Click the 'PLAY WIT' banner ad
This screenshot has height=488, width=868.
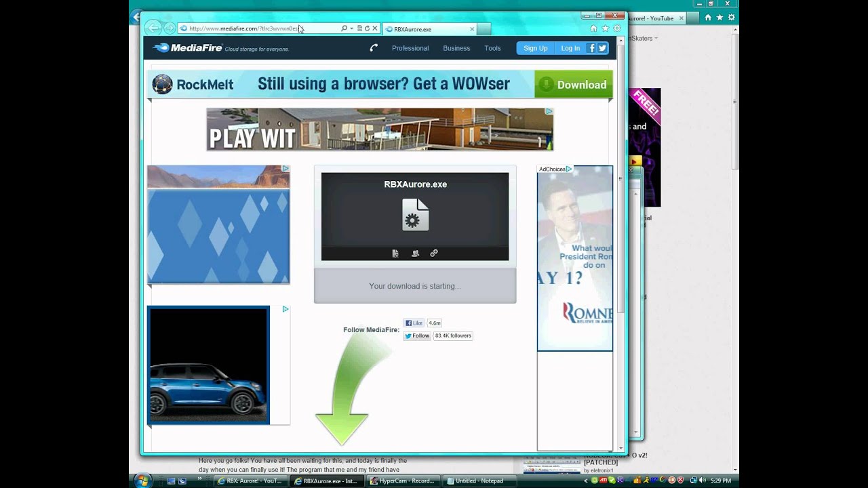coord(380,129)
